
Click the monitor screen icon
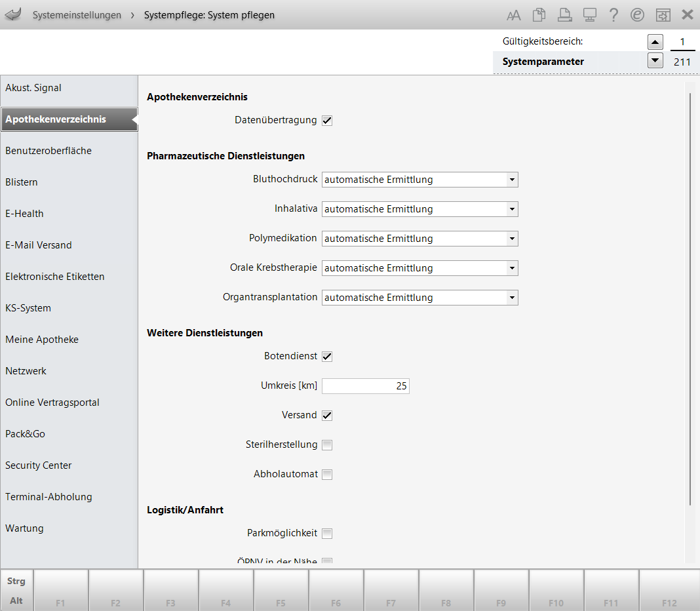click(589, 15)
